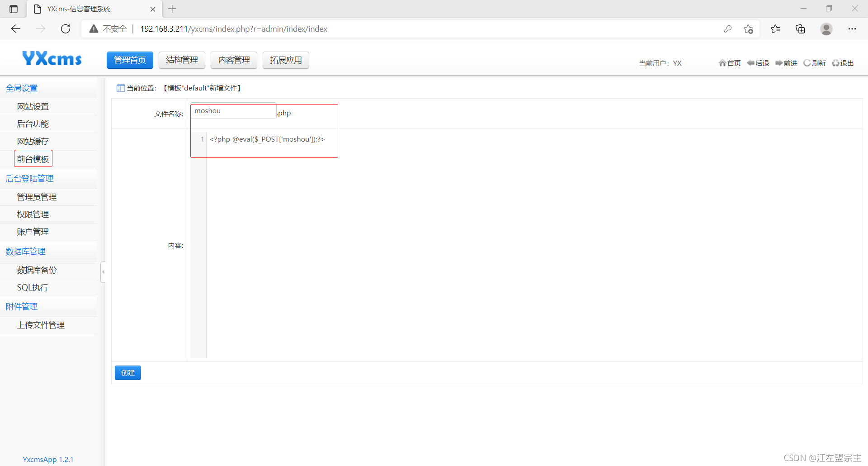
Task: Go to 首页 home link
Action: [730, 63]
